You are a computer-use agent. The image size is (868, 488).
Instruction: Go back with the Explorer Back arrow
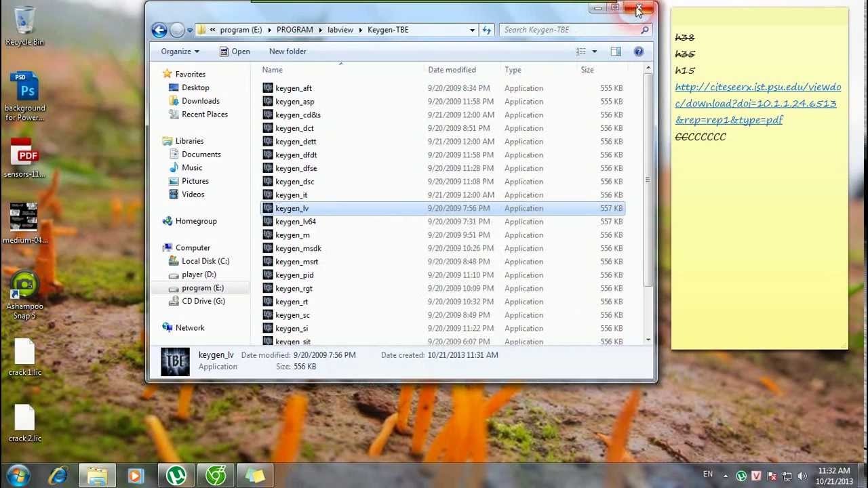pos(159,30)
